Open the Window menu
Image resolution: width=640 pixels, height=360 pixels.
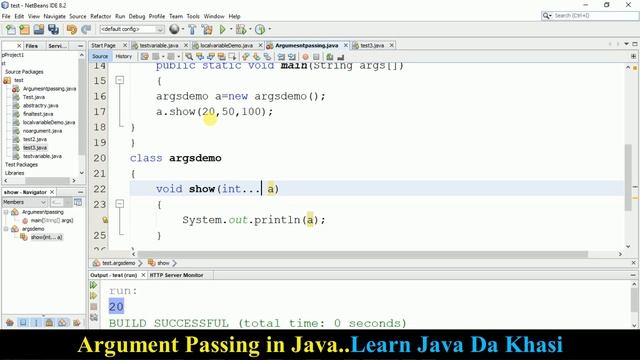[214, 16]
